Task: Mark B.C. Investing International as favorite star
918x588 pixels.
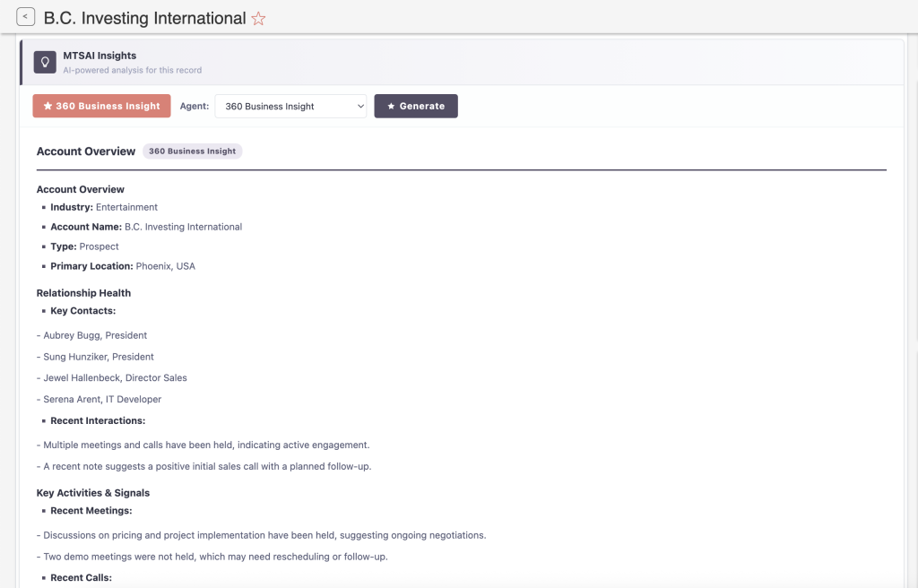Action: click(258, 19)
